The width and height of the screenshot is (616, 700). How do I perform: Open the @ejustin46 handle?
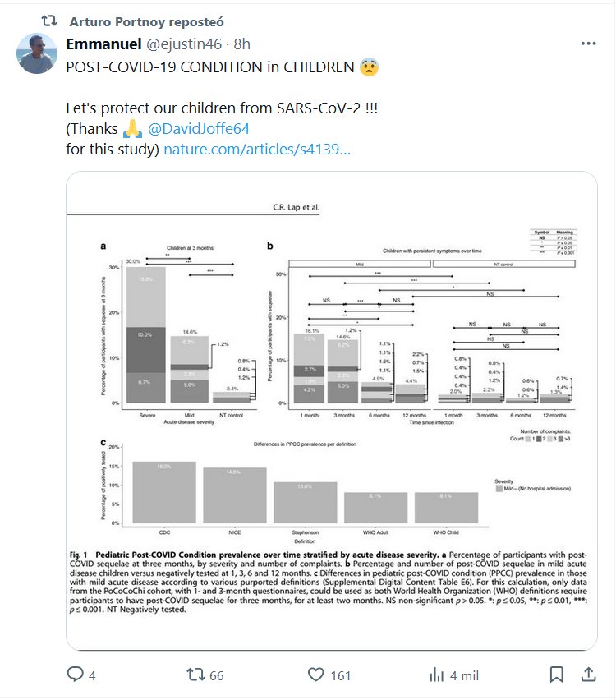click(x=184, y=44)
